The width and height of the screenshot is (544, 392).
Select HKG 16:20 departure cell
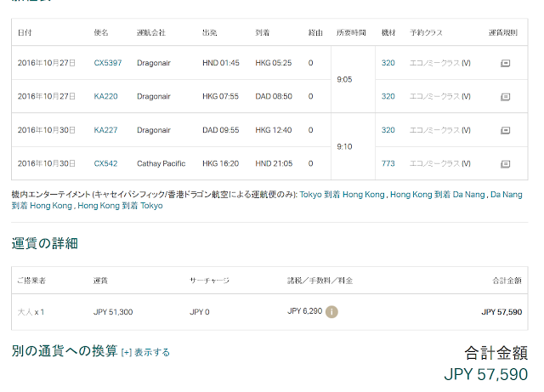point(221,163)
